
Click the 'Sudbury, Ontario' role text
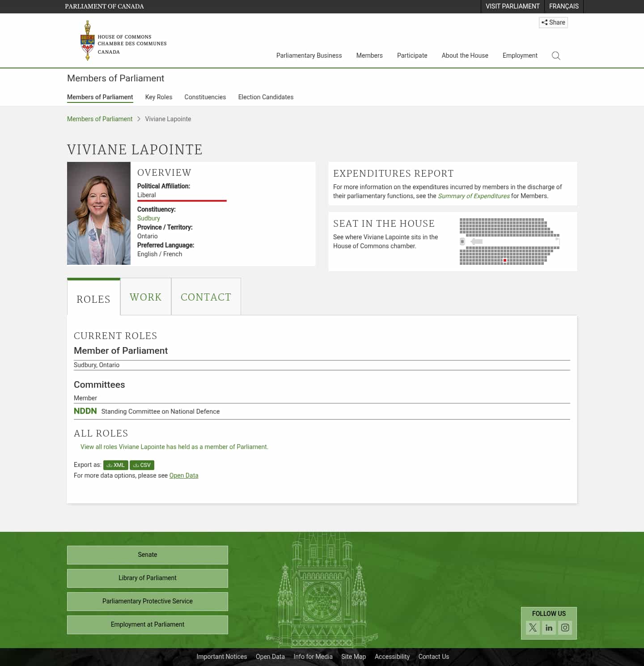(97, 365)
